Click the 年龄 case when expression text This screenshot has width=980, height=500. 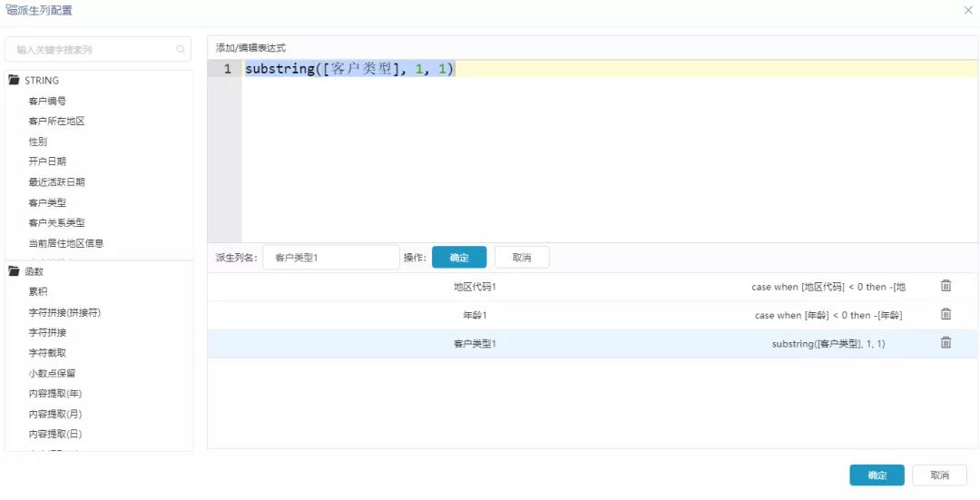click(828, 315)
